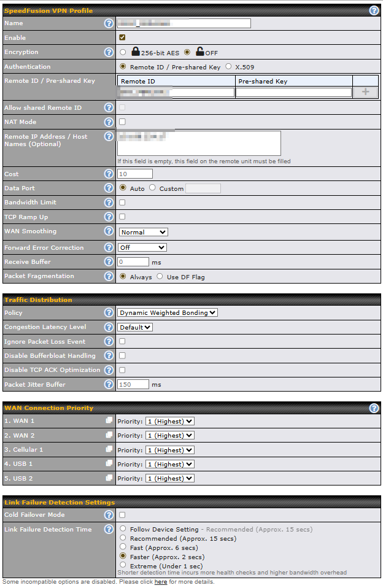This screenshot has height=588, width=383.
Task: Click the plus button to add Remote ID
Action: [x=365, y=92]
